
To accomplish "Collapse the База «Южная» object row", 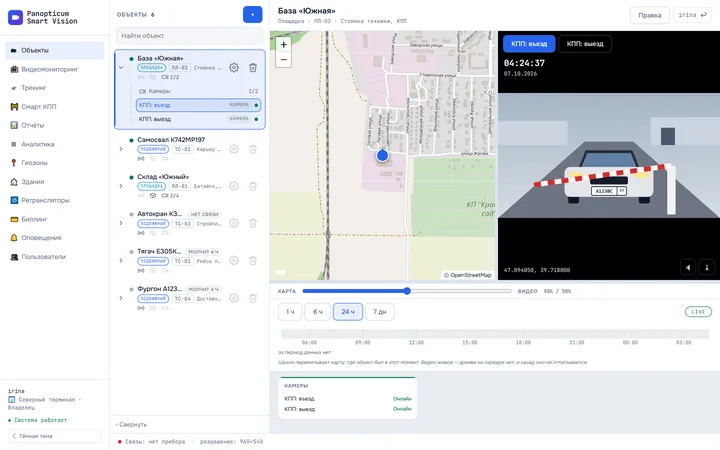I will point(121,68).
